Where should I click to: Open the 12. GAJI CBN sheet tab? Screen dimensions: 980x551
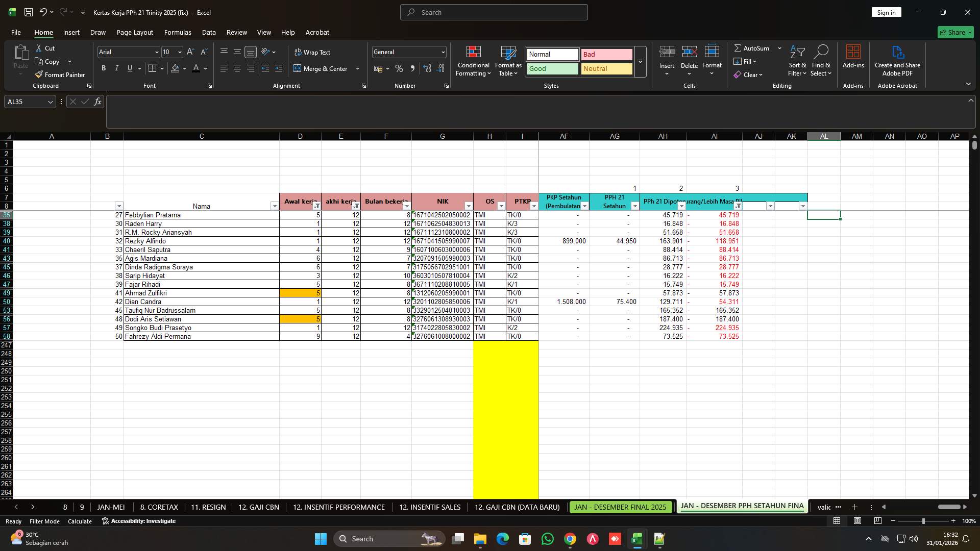(x=259, y=507)
